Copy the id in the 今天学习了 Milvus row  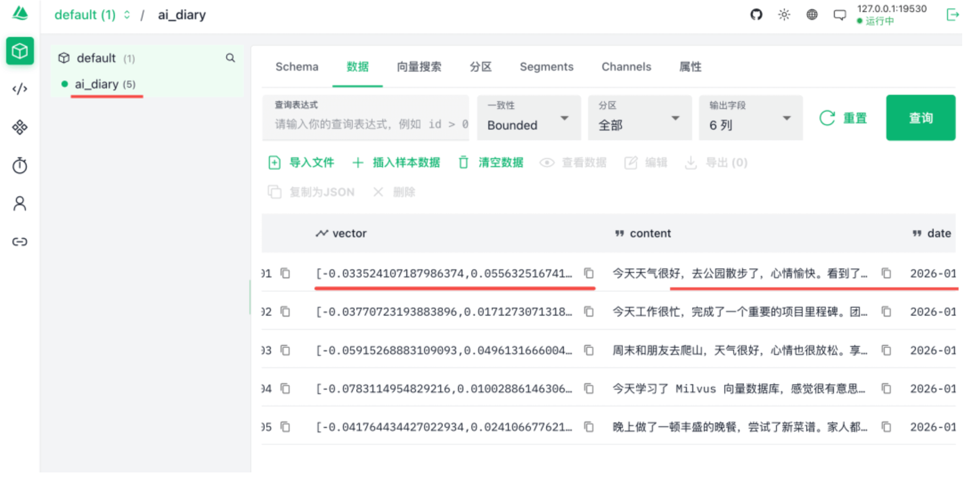(285, 389)
